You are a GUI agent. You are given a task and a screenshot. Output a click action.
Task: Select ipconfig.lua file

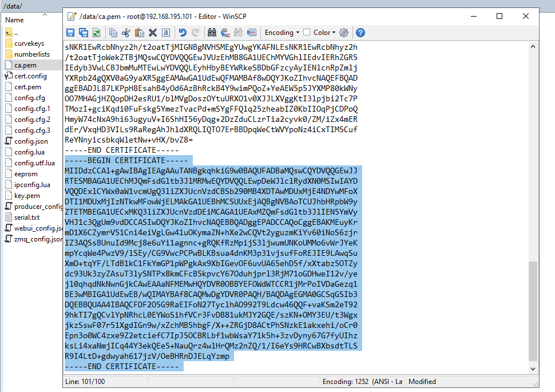[x=32, y=185]
